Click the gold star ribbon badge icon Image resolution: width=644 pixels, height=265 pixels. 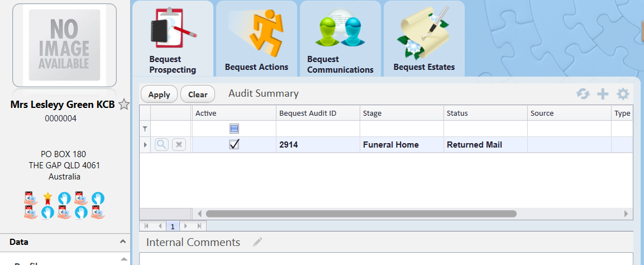47,198
